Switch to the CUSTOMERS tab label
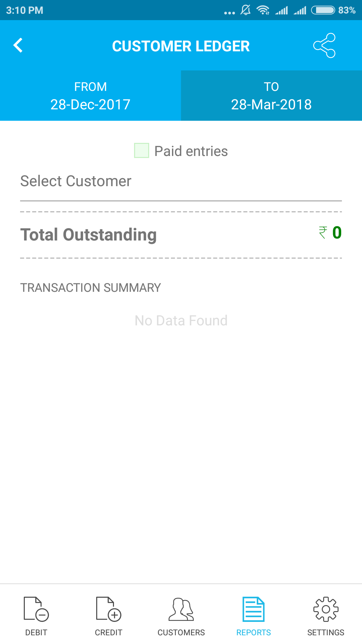Viewport: 362px width, 644px height. 181,633
